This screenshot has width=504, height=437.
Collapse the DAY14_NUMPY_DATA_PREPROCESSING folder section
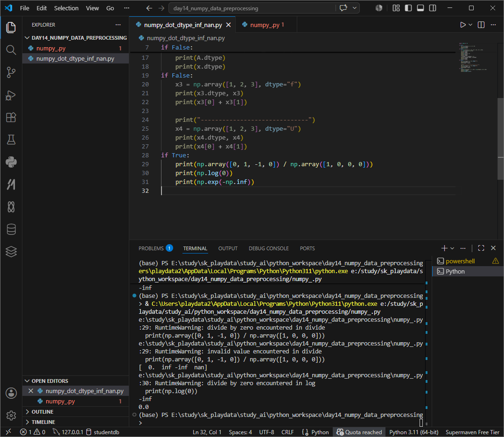coord(76,38)
